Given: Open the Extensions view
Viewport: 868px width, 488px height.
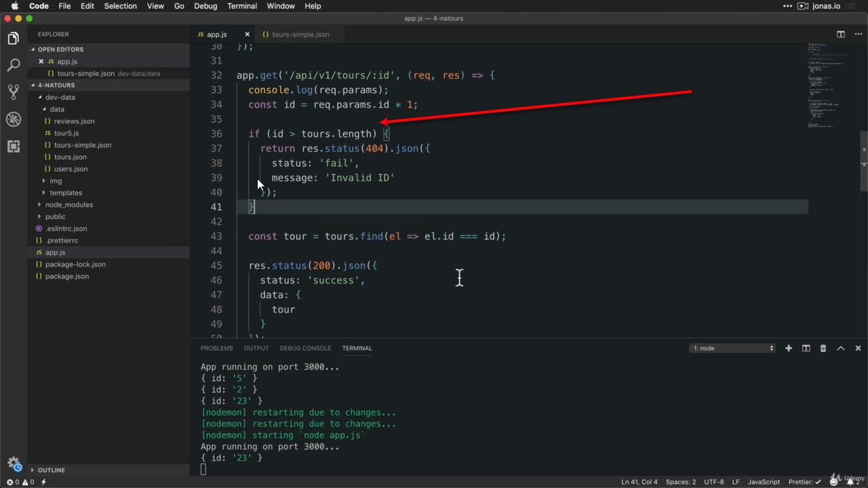Looking at the screenshot, I should point(13,146).
